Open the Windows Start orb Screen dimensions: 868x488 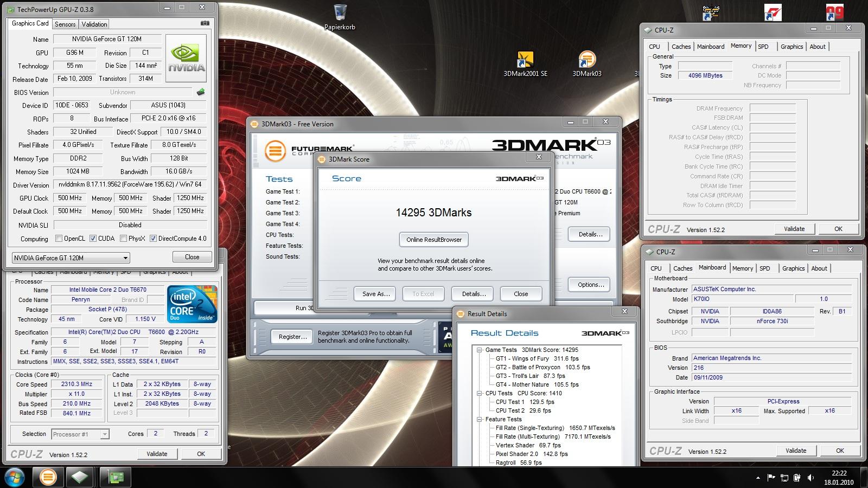point(15,477)
